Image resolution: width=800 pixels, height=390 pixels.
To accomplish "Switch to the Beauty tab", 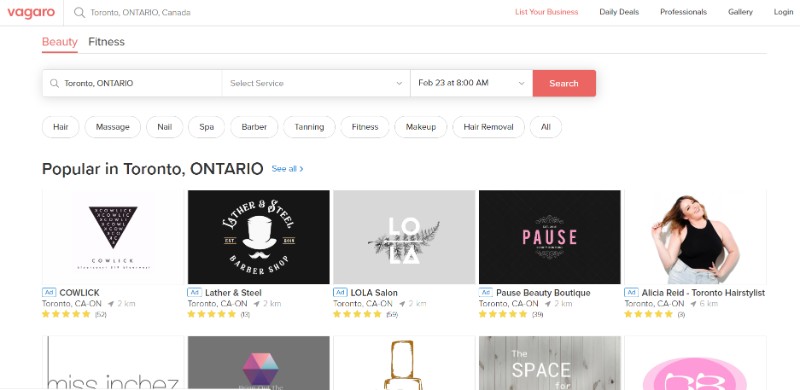I will [x=60, y=42].
